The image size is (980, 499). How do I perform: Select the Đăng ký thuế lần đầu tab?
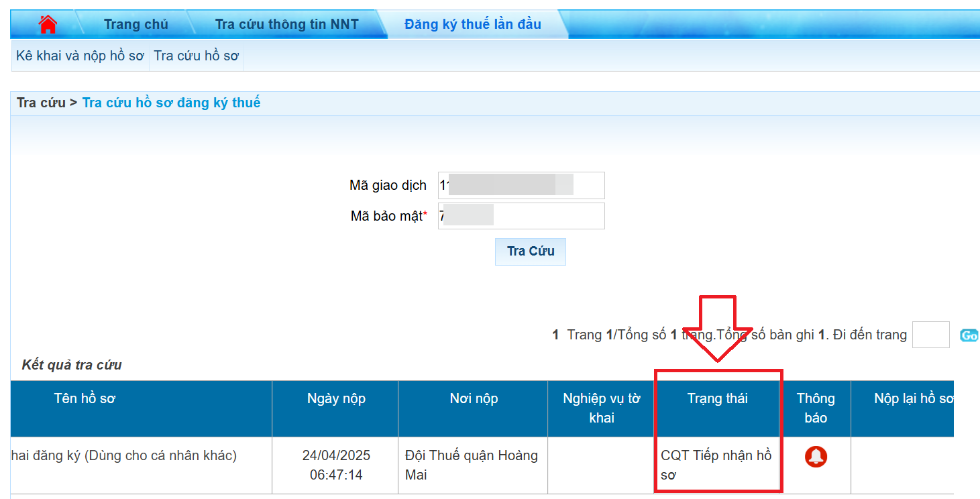tap(472, 24)
